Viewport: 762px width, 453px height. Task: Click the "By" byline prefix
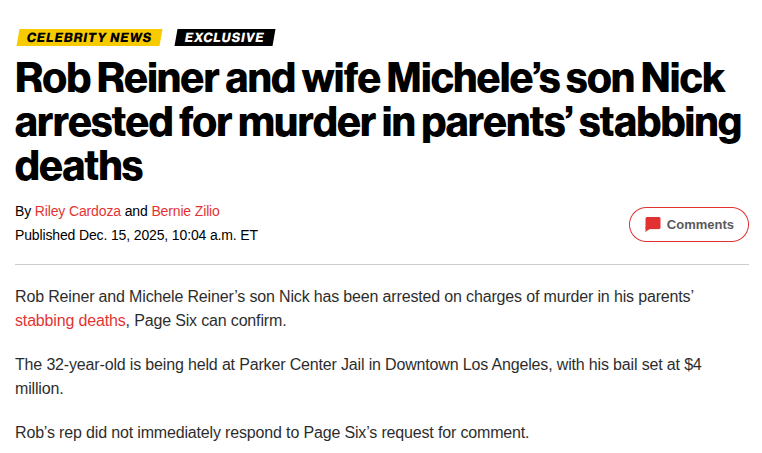(23, 211)
